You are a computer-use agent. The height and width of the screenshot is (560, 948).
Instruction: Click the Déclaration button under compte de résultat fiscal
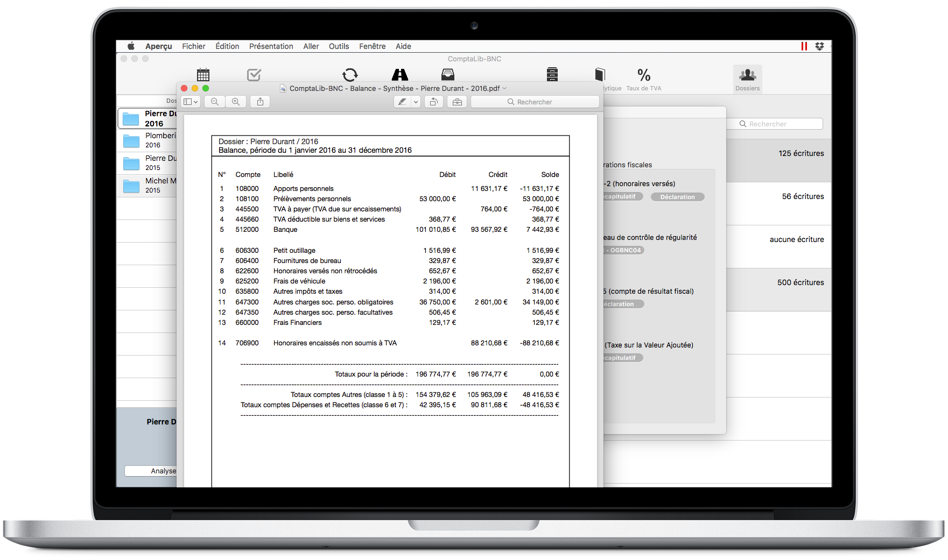point(623,304)
